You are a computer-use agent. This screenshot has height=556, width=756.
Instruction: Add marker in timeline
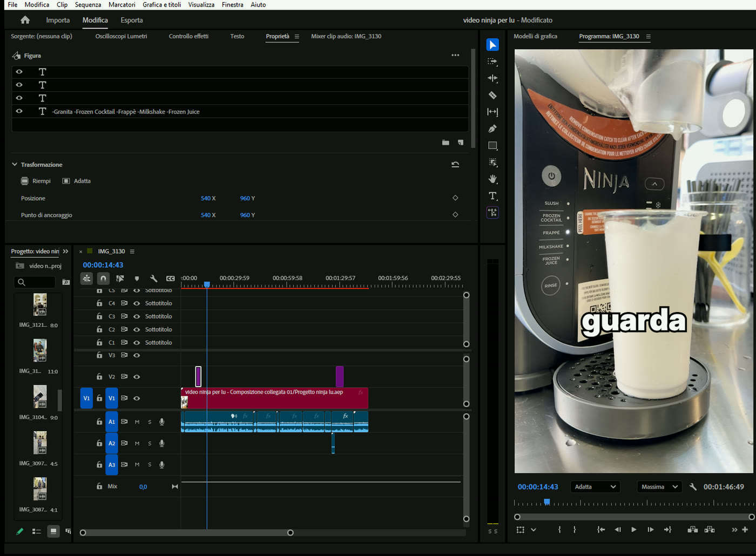137,279
